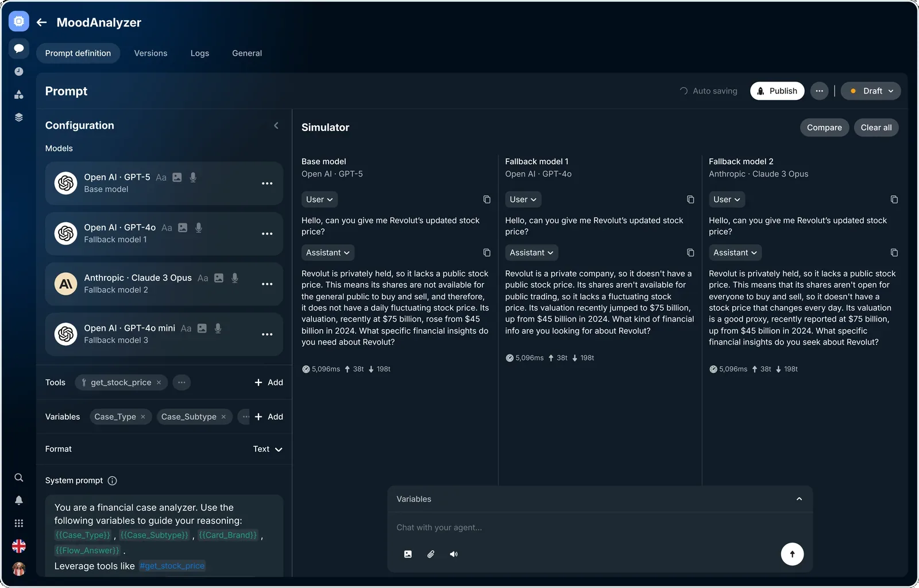Viewport: 919px width, 588px height.
Task: Copy the Fallback model 1 user message
Action: (690, 199)
